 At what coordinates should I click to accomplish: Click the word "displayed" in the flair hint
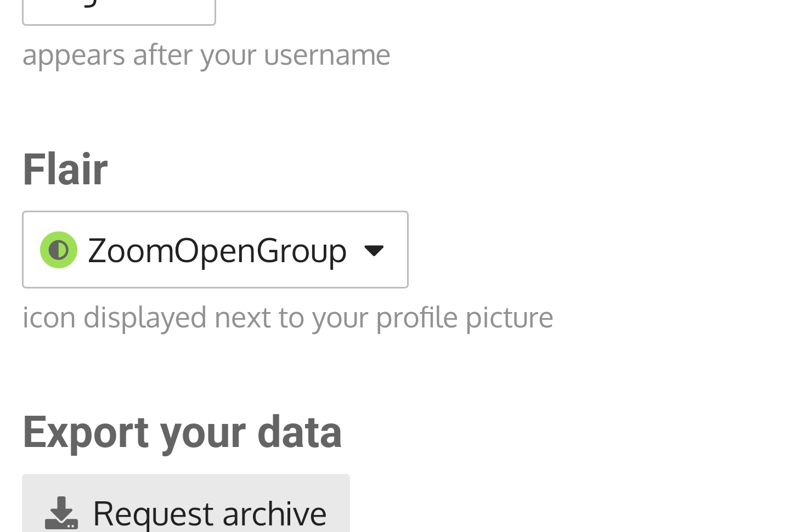[x=145, y=318]
